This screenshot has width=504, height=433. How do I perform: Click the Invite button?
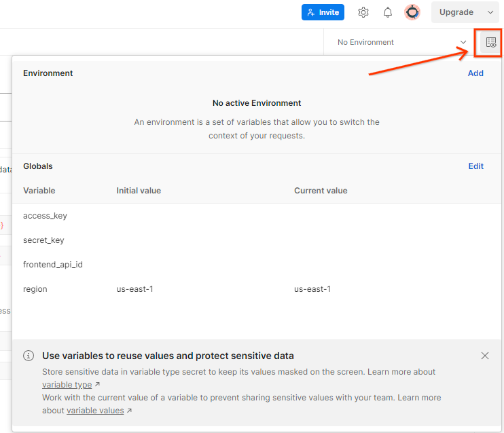click(x=323, y=12)
